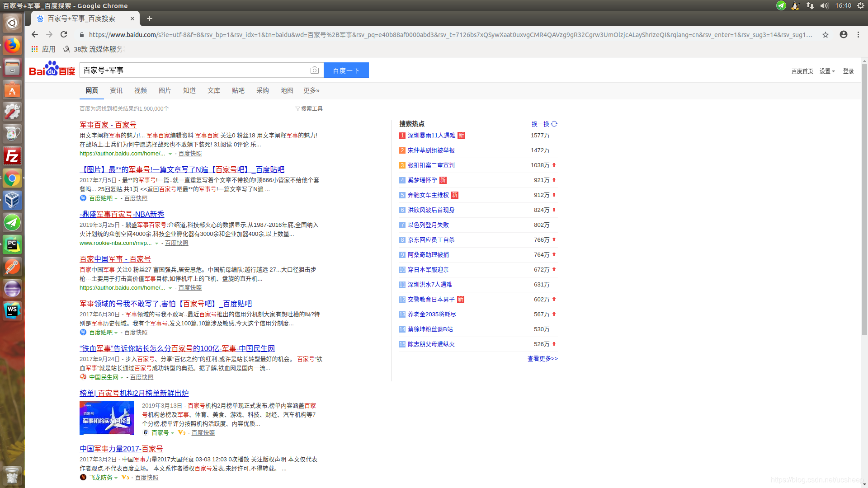
Task: Open 38款 流媒体服务 bookmark
Action: (x=93, y=49)
